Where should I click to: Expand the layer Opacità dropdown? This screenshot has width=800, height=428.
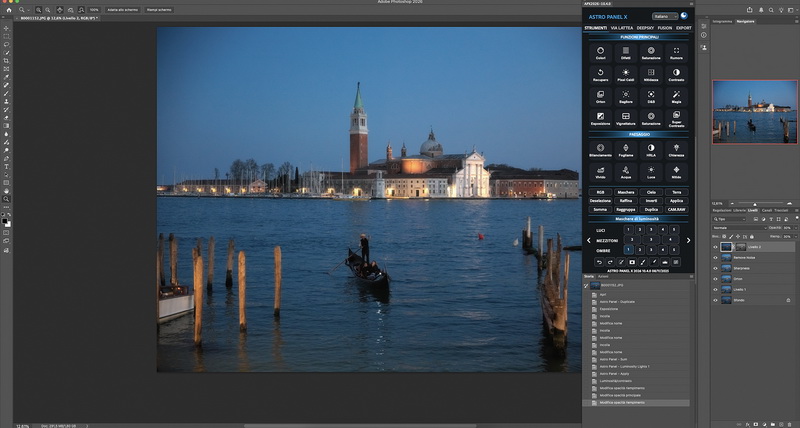click(x=796, y=227)
